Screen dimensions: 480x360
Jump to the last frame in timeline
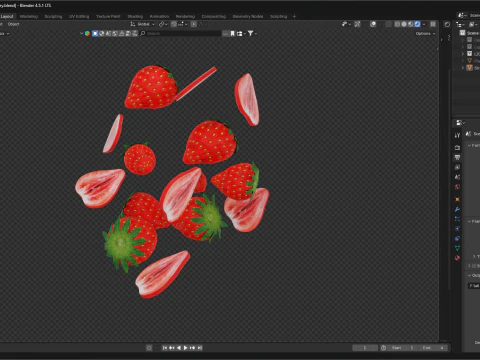click(x=199, y=348)
